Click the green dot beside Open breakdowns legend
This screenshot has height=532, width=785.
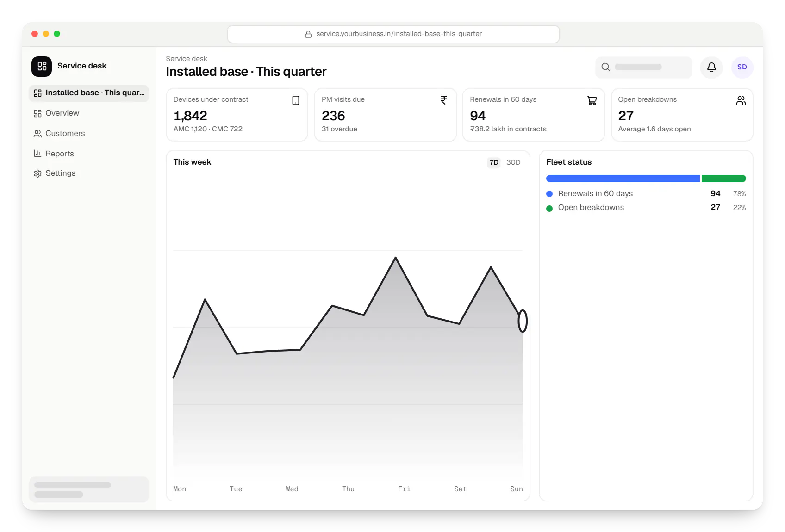pos(549,208)
